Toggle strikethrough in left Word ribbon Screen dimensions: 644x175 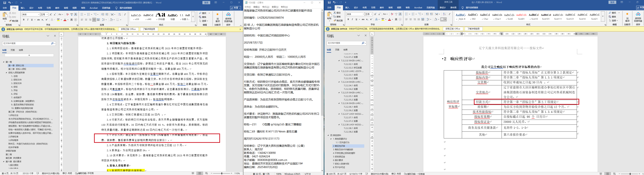tap(39, 19)
